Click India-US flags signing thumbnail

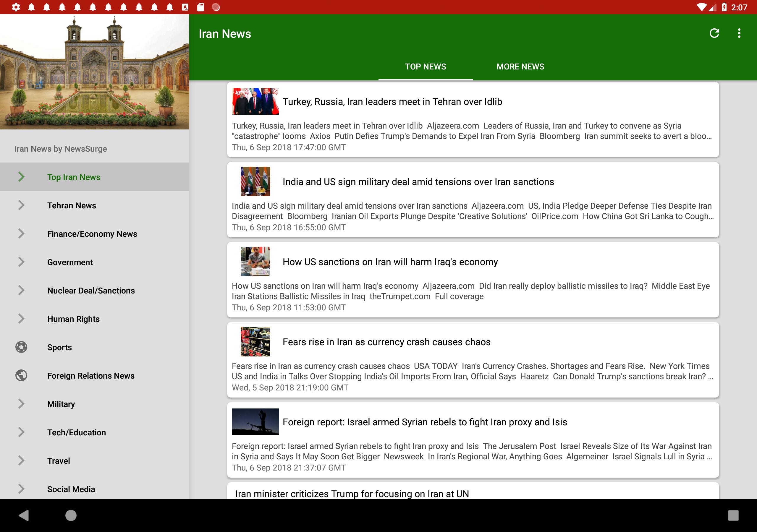pyautogui.click(x=255, y=181)
